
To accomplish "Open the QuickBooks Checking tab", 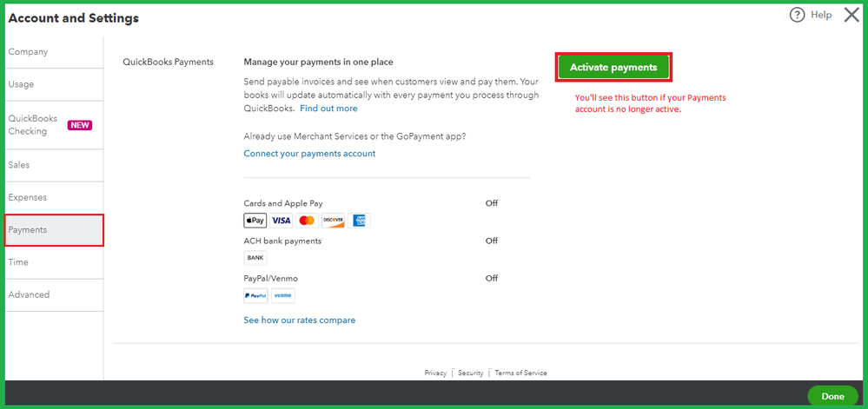I will tap(32, 124).
